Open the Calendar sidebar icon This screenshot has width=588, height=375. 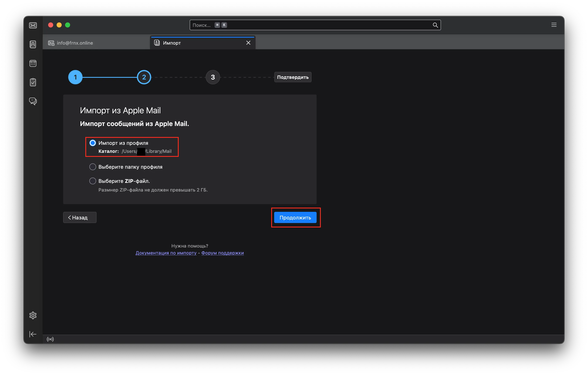point(33,64)
